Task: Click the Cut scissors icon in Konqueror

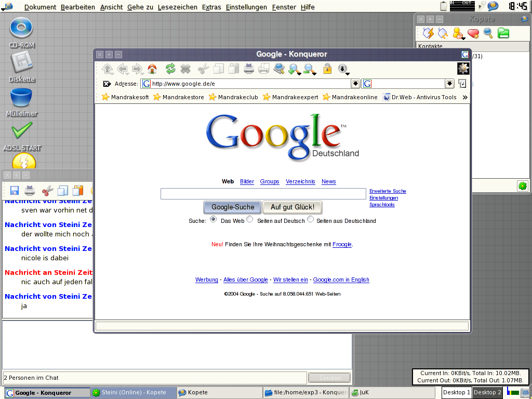Action: (x=203, y=69)
